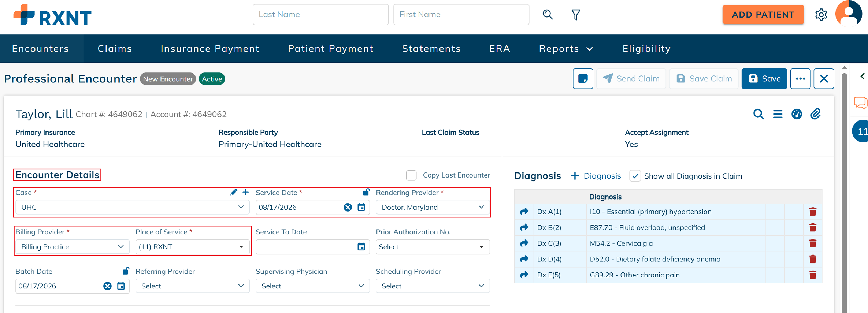Click the First Name search field

pyautogui.click(x=461, y=15)
